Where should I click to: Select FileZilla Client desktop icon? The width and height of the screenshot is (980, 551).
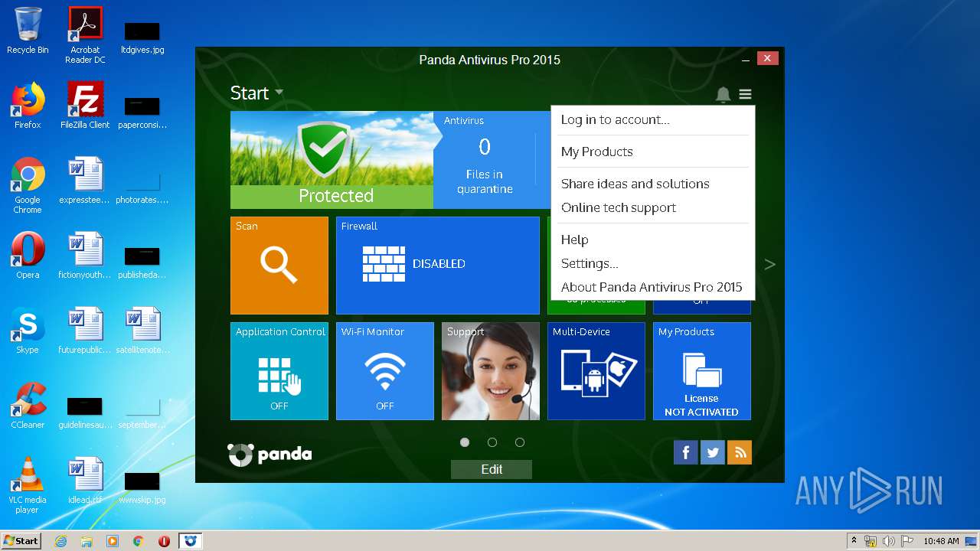(85, 106)
